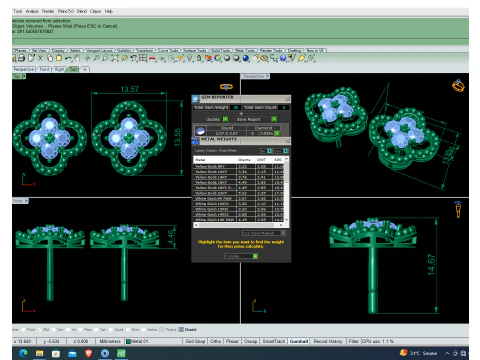The image size is (480, 360).
Task: Switch to the Right viewport tab
Action: point(59,69)
